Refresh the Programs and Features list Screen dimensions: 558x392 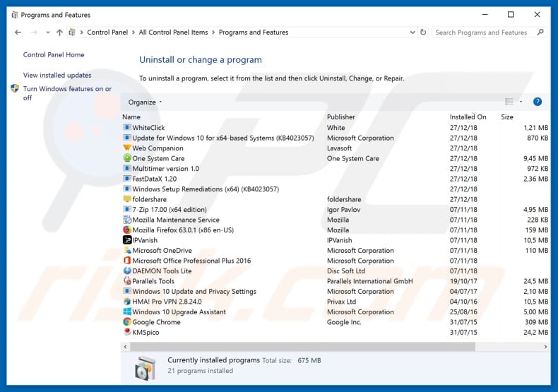point(423,32)
